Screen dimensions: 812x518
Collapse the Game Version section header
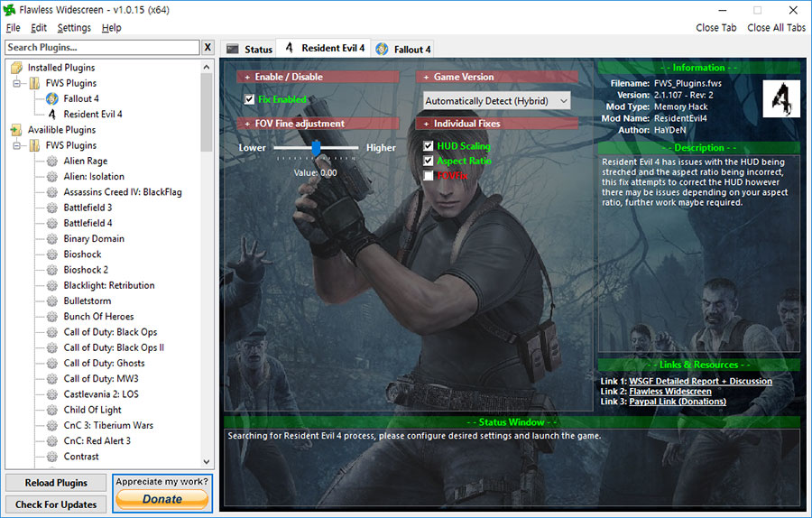[x=496, y=77]
